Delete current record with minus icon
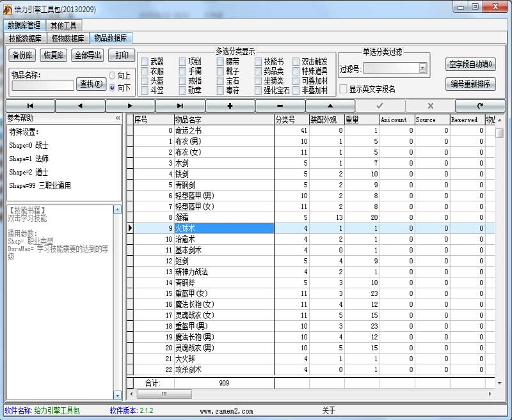512x420 pixels. coord(280,105)
